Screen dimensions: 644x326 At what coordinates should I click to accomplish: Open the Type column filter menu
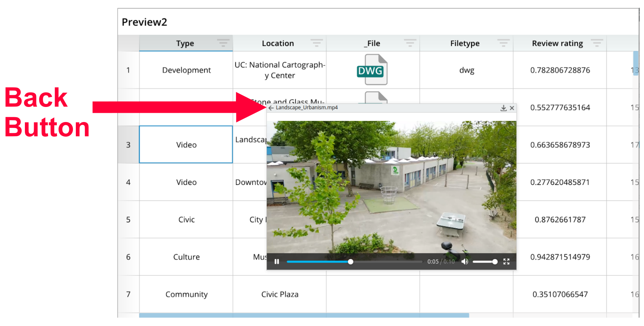223,43
